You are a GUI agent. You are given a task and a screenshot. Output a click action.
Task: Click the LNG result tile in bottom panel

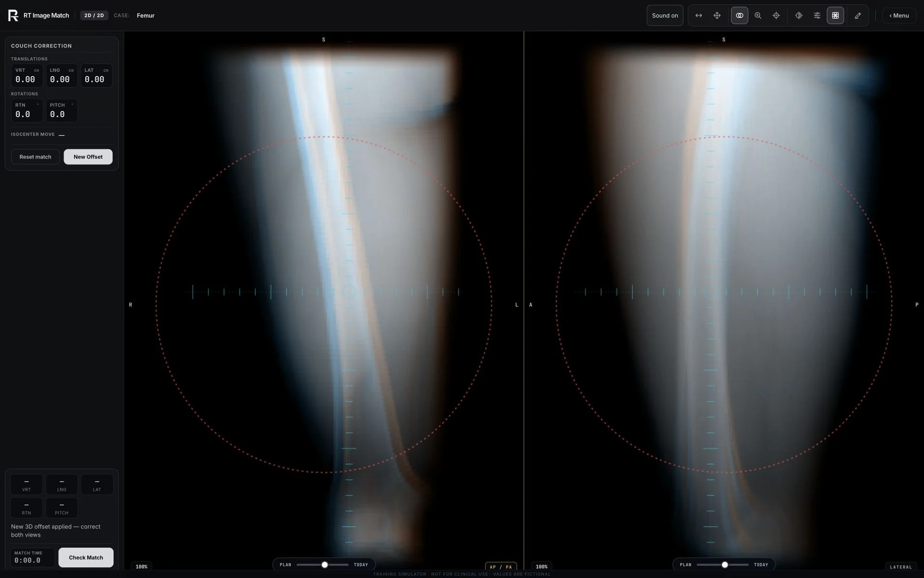tap(62, 485)
